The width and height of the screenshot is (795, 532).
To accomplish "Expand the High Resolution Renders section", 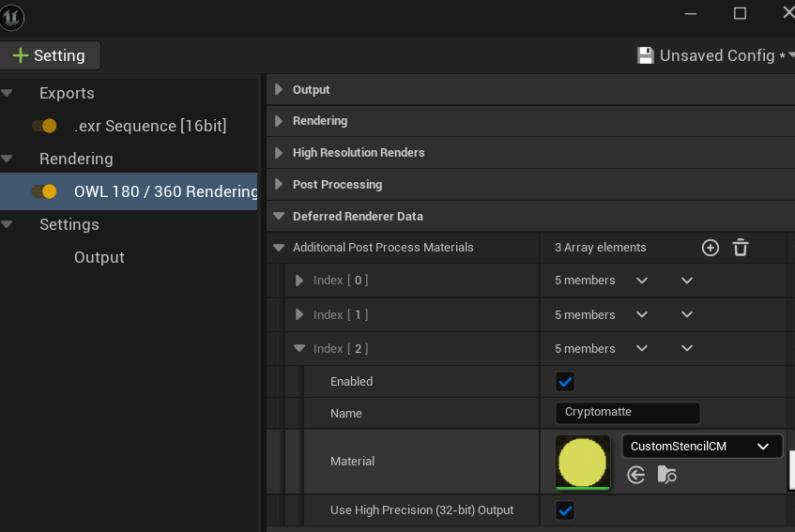I will click(x=279, y=153).
